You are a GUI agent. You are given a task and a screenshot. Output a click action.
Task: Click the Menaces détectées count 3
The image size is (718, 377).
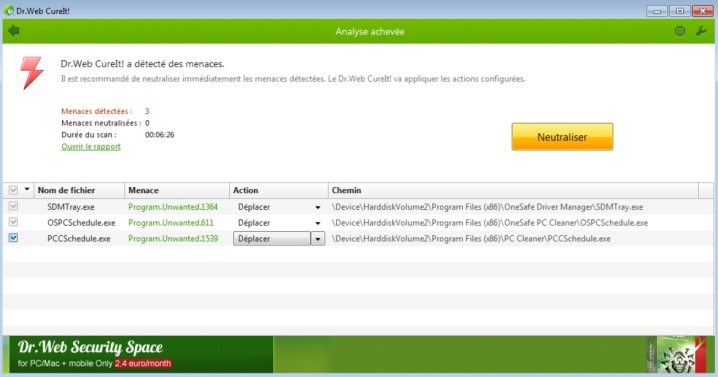point(147,111)
